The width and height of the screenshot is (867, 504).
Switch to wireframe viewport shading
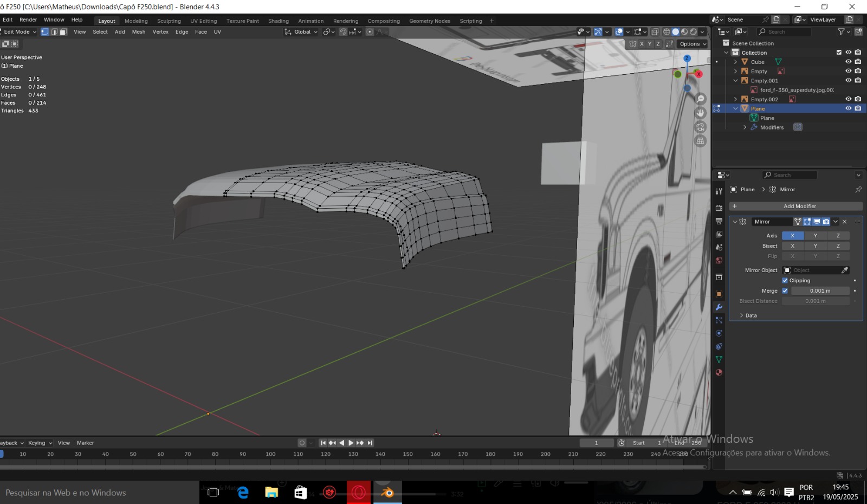click(x=667, y=32)
